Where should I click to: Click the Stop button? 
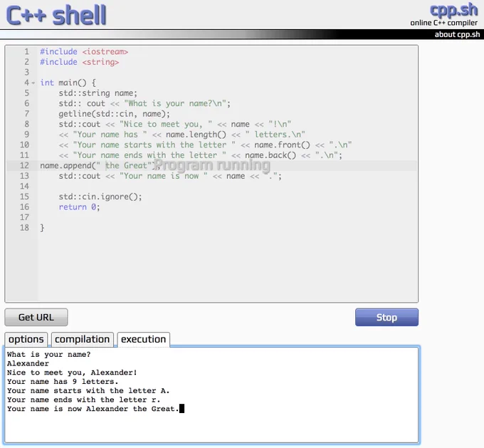[386, 317]
